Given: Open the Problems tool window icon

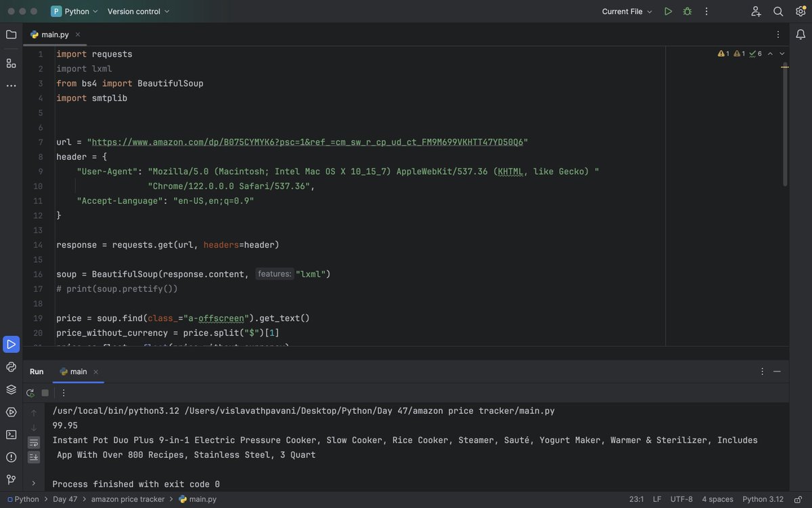Looking at the screenshot, I should [11, 457].
